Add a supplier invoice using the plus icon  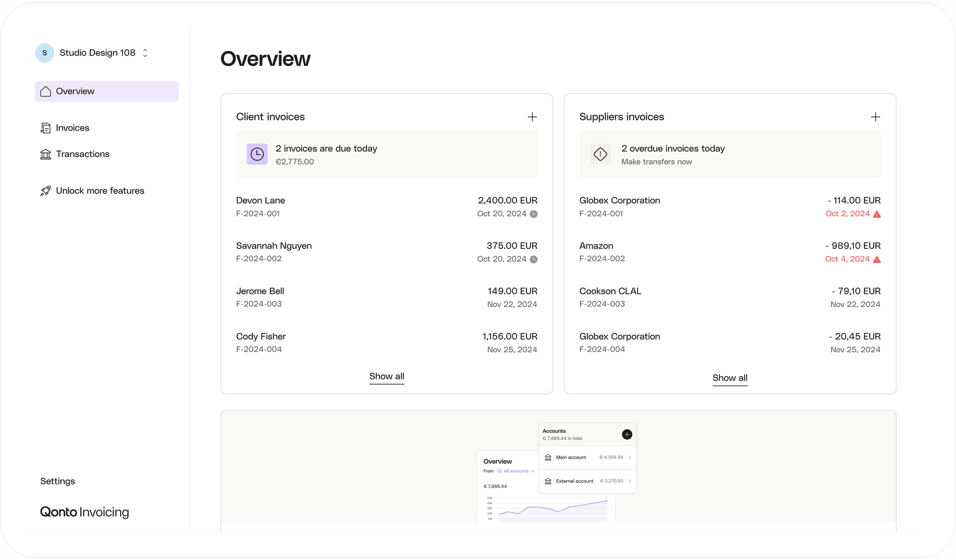tap(875, 117)
